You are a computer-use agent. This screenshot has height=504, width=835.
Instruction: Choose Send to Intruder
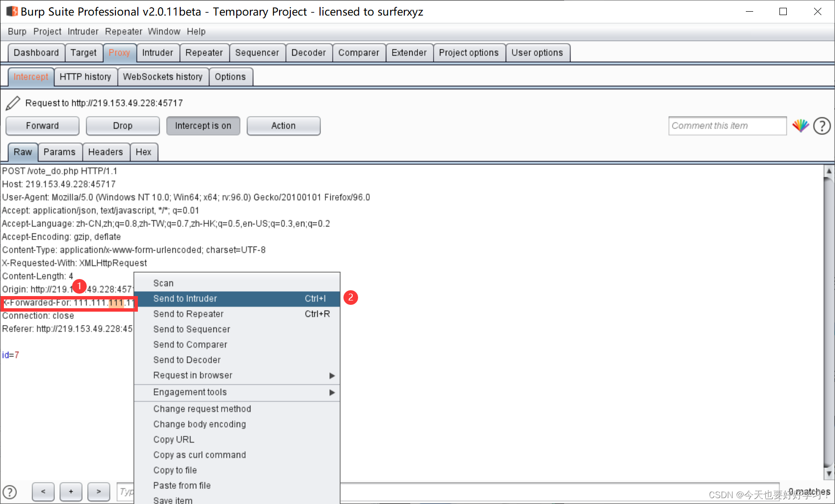(237, 299)
